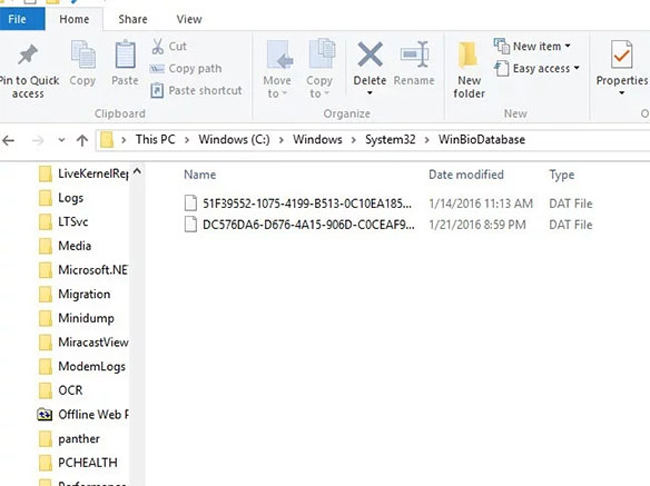Select the Migration folder in tree
This screenshot has width=650, height=486.
pos(75,294)
